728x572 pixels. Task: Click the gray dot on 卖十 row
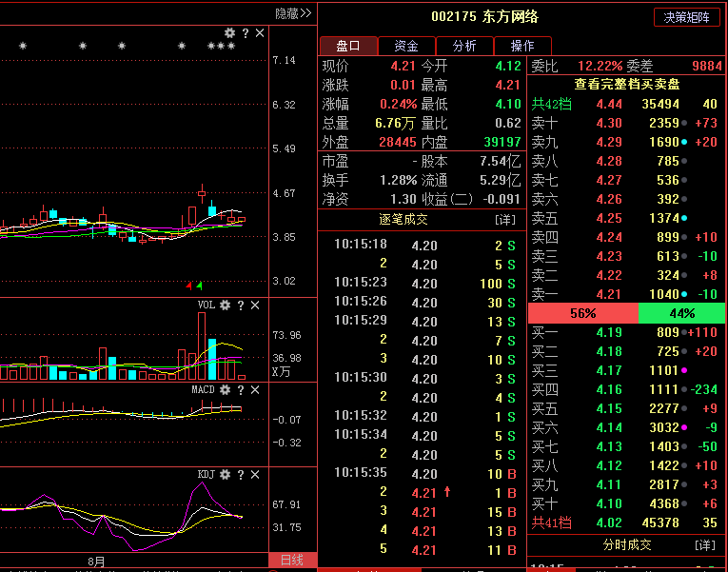coord(684,123)
